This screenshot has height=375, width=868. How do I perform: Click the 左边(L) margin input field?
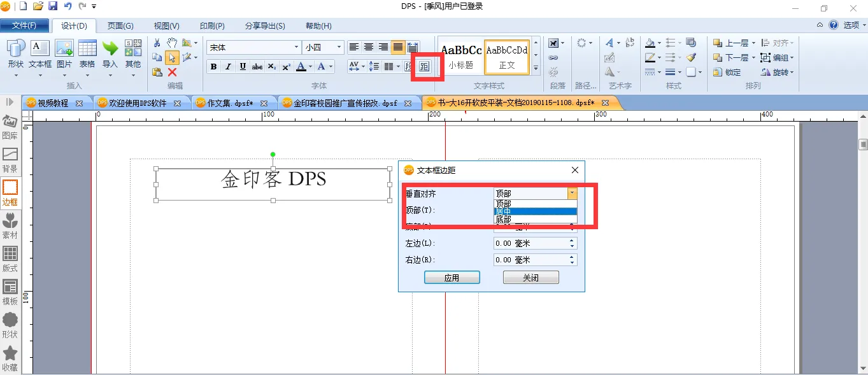coord(536,243)
